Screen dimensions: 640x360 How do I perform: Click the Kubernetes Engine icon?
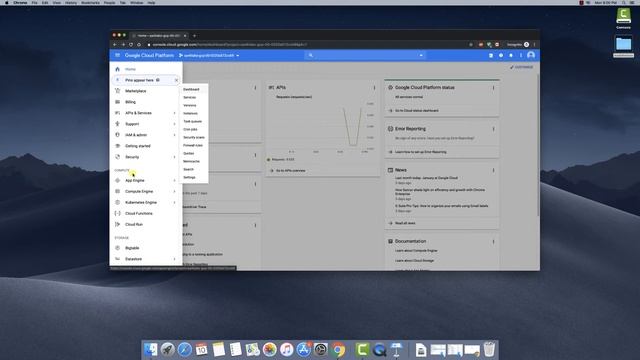(118, 202)
